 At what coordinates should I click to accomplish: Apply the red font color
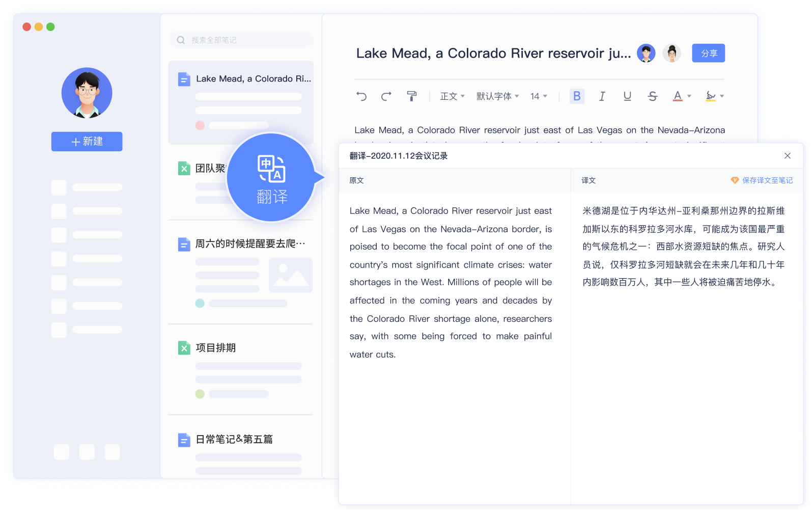click(x=678, y=96)
